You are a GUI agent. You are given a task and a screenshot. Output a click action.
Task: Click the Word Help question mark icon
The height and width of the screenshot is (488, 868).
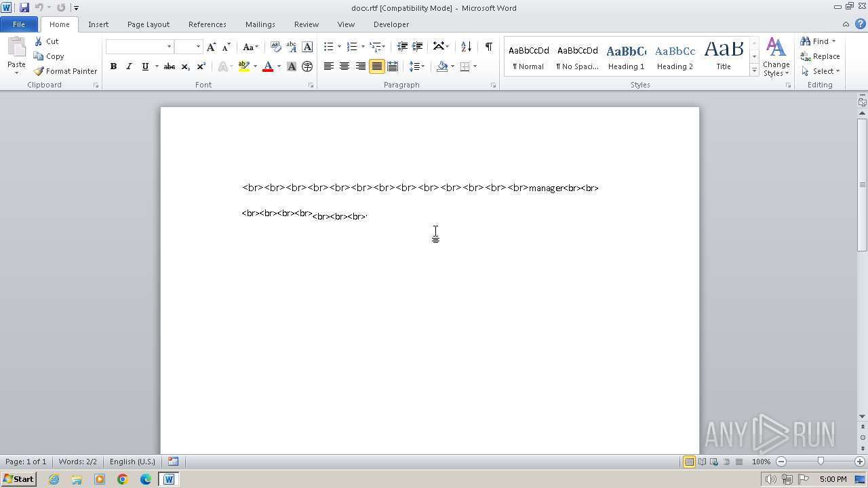pyautogui.click(x=859, y=24)
